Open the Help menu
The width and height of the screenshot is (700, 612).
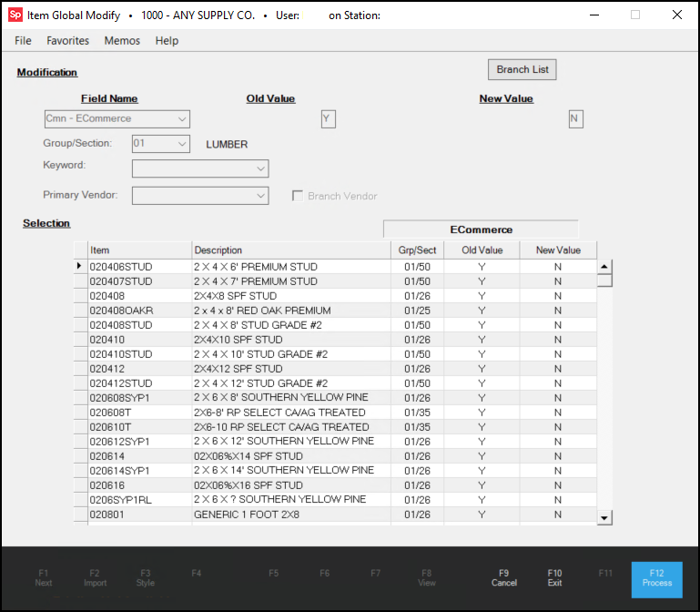tap(167, 41)
